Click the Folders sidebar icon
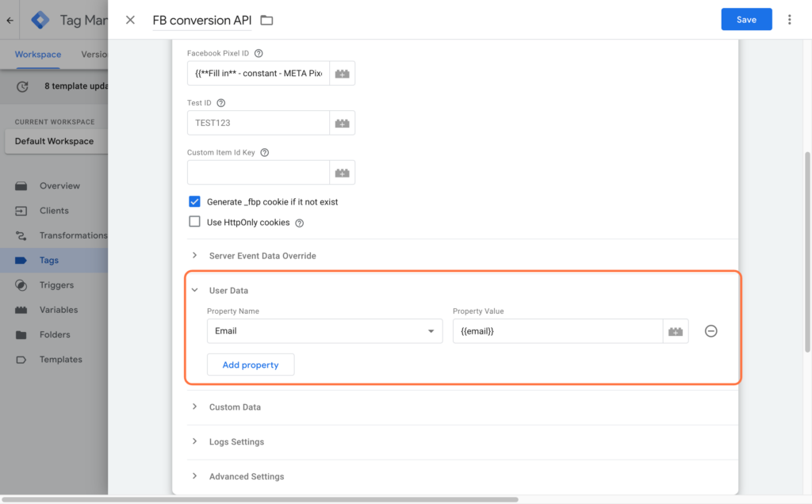Image resolution: width=812 pixels, height=504 pixels. 21,334
